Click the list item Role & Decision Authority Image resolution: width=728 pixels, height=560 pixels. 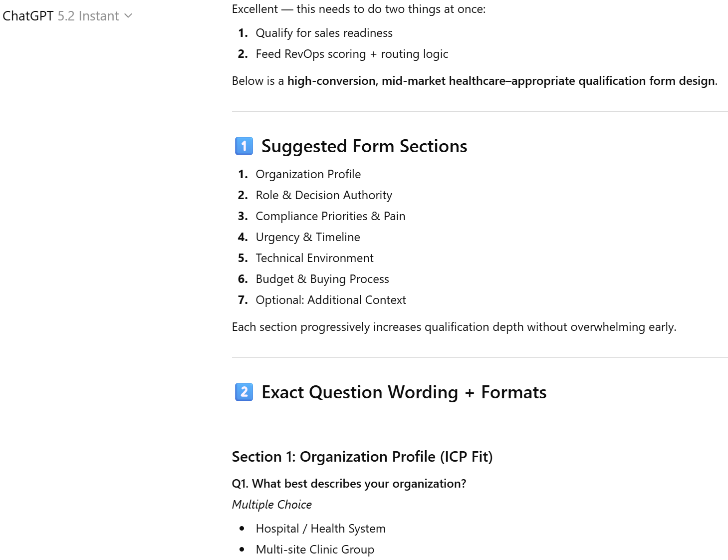pyautogui.click(x=324, y=195)
